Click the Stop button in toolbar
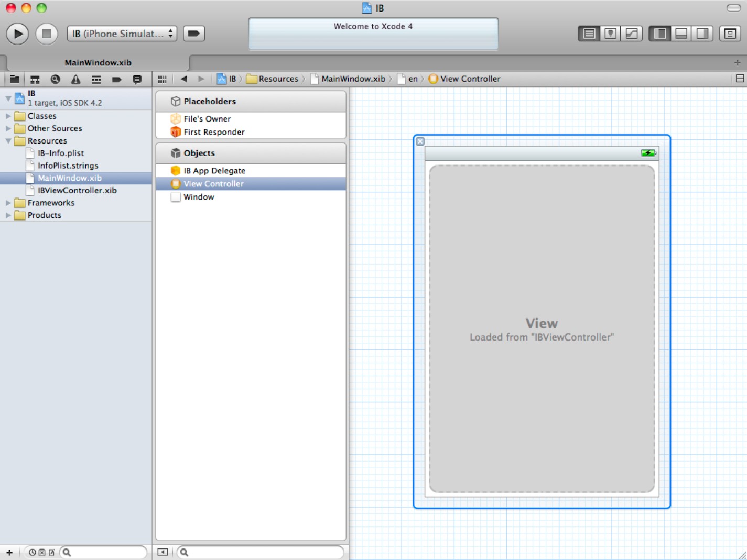 47,34
